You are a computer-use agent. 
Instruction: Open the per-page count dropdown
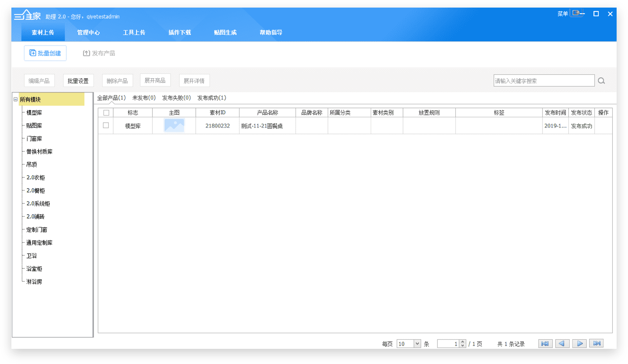click(417, 344)
